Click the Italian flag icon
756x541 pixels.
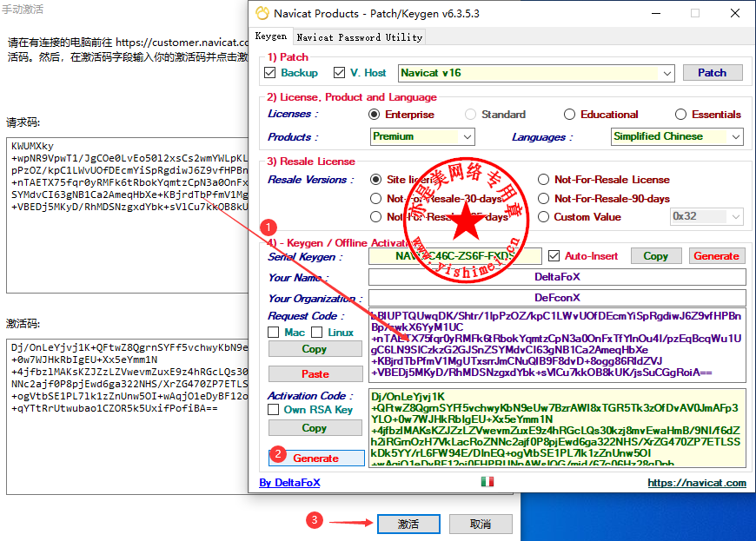coord(487,482)
